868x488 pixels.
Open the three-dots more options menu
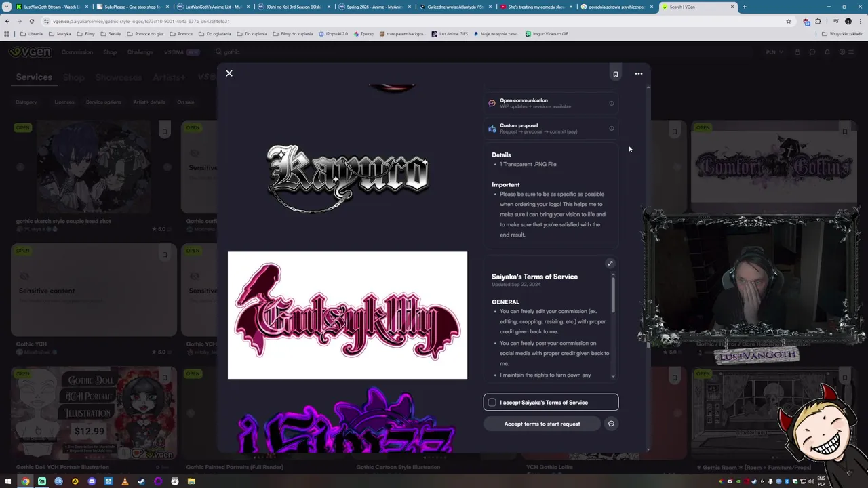639,74
